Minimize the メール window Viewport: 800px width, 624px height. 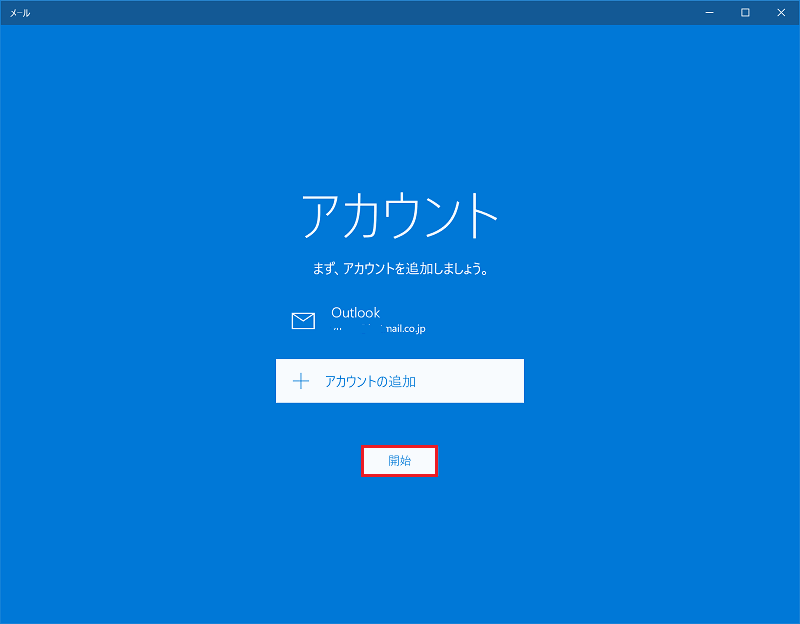click(x=709, y=12)
